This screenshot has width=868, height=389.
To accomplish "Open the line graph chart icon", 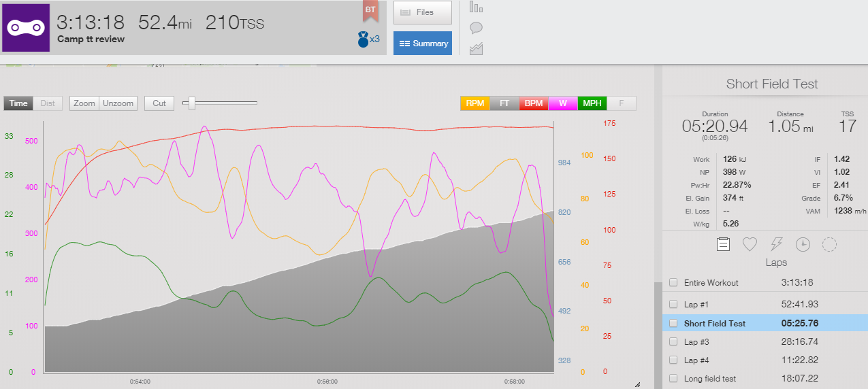I will click(477, 48).
